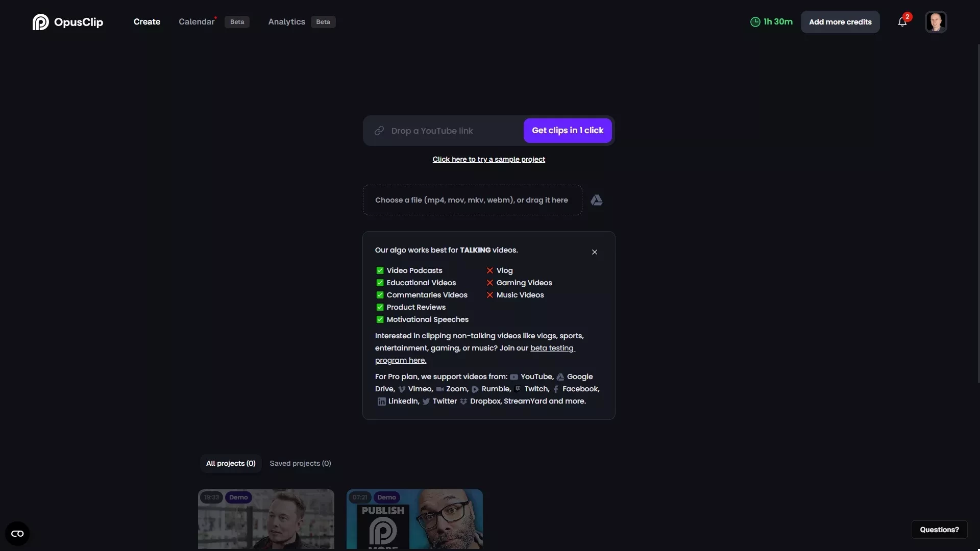This screenshot has width=980, height=551.
Task: Switch to Saved projects (0) tab
Action: click(300, 463)
